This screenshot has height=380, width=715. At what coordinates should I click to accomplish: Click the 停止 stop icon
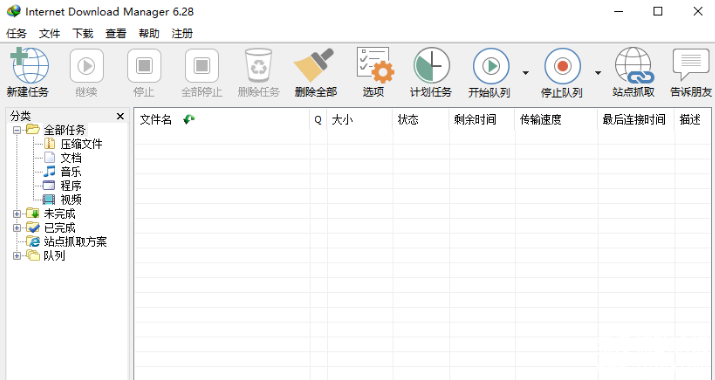(x=144, y=66)
